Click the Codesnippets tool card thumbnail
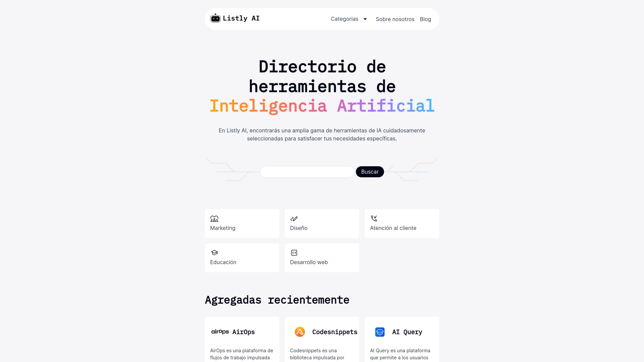Image resolution: width=644 pixels, height=362 pixels. 300,331
